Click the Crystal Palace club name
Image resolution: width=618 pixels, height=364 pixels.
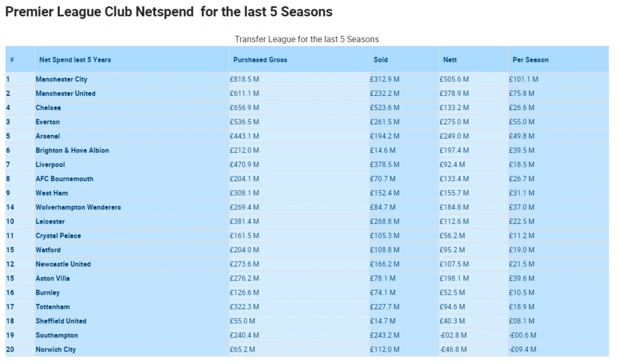click(58, 235)
